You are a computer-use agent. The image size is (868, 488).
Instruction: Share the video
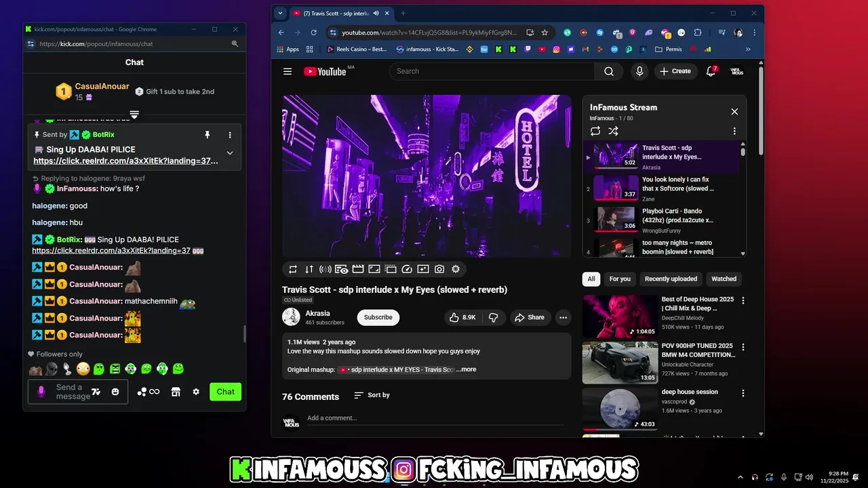click(530, 317)
